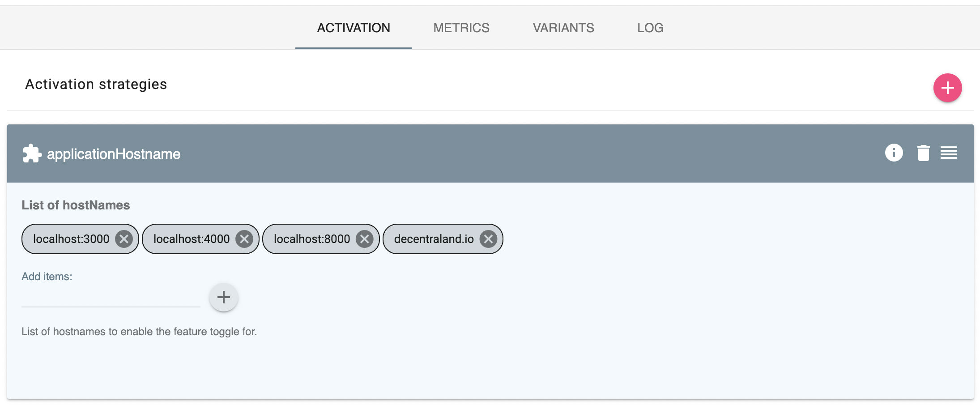
Task: Open the info icon on the strategy header
Action: click(x=893, y=153)
